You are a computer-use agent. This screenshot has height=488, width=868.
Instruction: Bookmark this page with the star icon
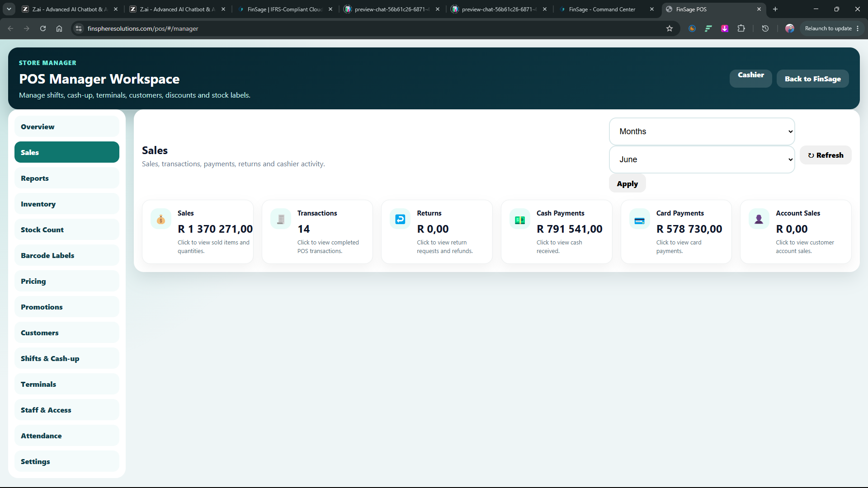click(670, 28)
